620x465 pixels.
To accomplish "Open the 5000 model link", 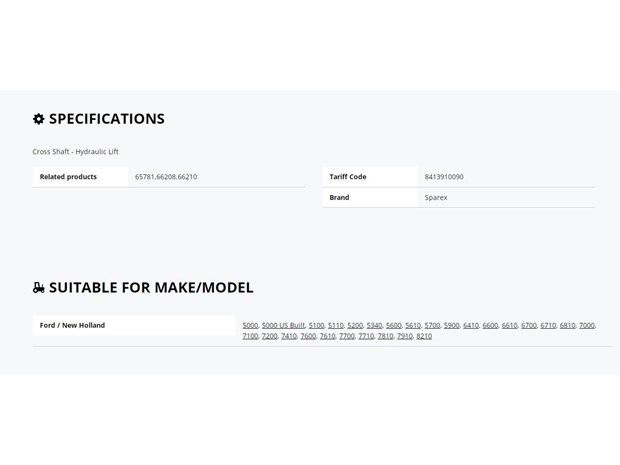I will pos(250,325).
